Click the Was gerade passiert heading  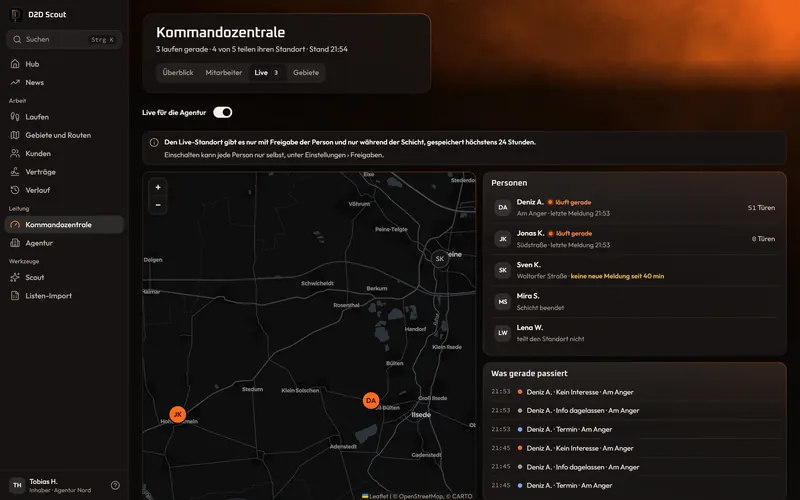(529, 373)
